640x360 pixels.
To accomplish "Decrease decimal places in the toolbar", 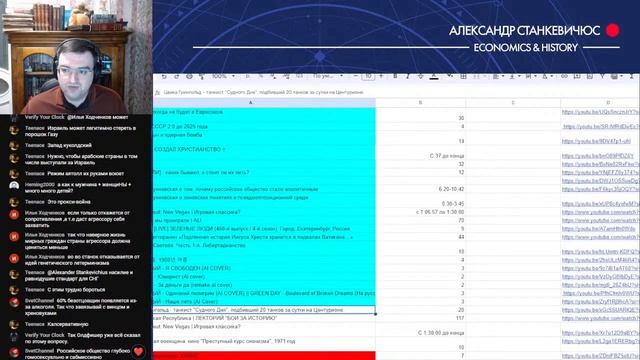I will coord(273,76).
